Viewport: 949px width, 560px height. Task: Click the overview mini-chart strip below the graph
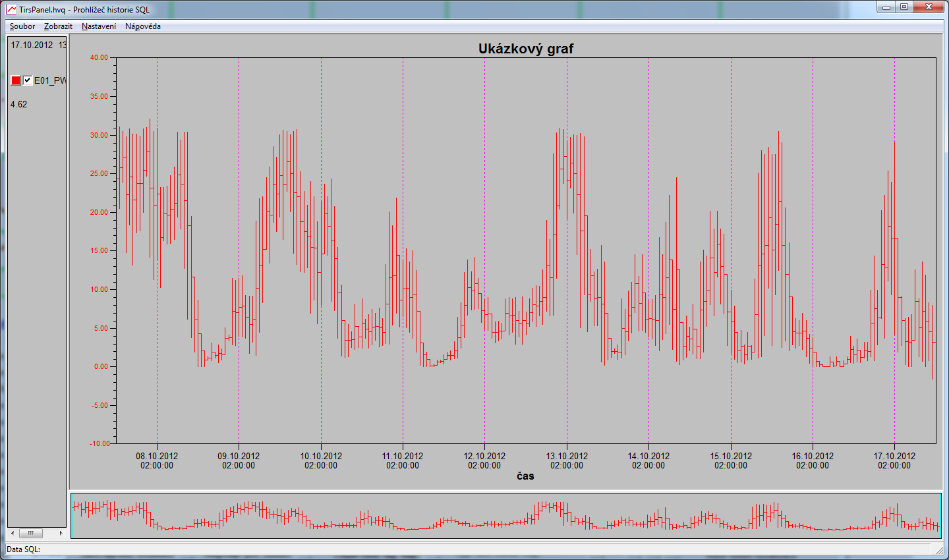tap(506, 516)
